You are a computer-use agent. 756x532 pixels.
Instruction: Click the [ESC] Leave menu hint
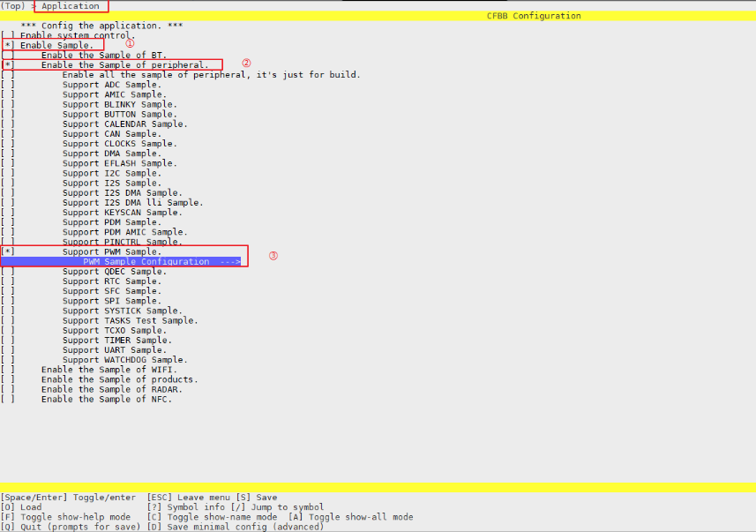183,498
